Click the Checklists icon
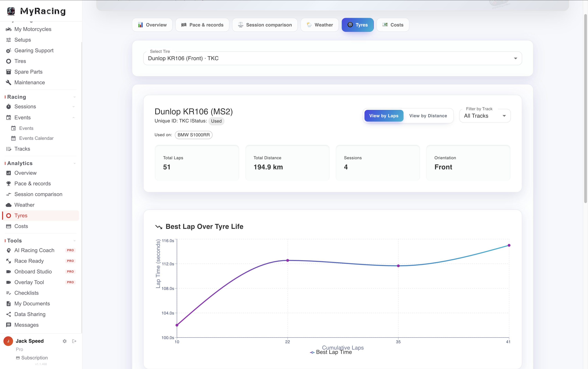Screen dimensions: 588x369 [x=9, y=293]
